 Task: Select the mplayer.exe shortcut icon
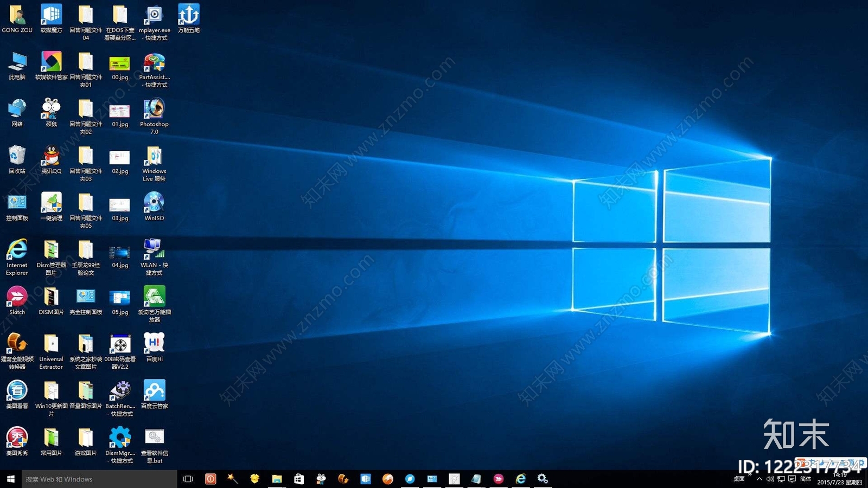[x=155, y=22]
